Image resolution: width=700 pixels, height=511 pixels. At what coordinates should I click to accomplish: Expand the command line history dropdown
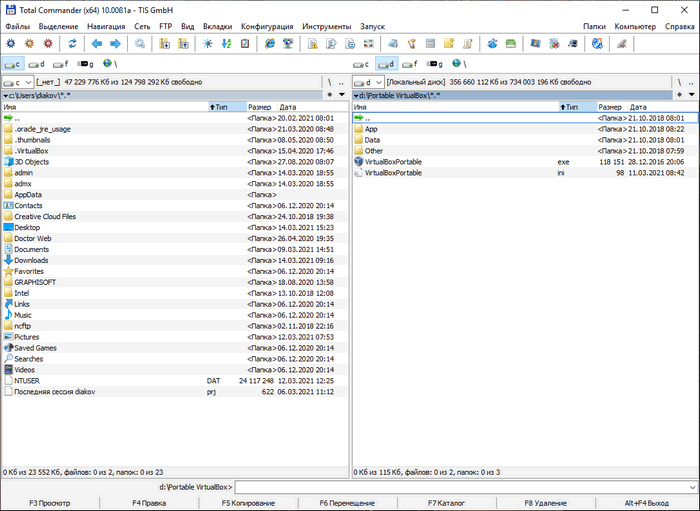click(691, 487)
